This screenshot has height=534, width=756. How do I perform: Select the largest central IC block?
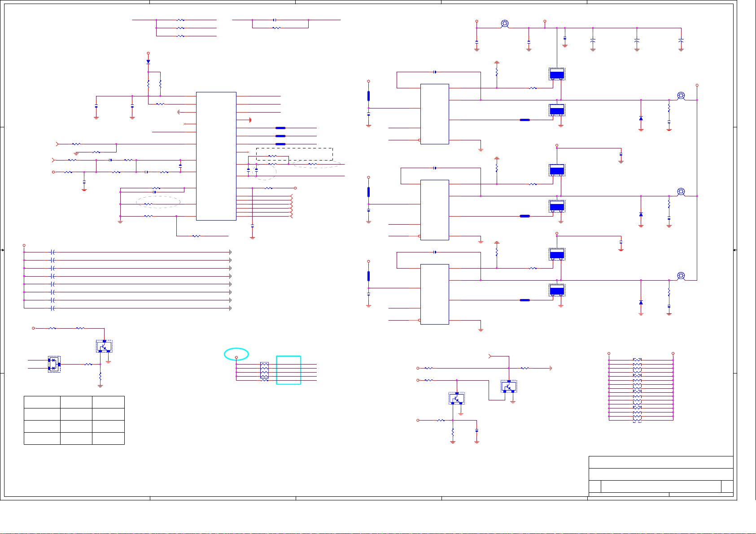coord(216,156)
